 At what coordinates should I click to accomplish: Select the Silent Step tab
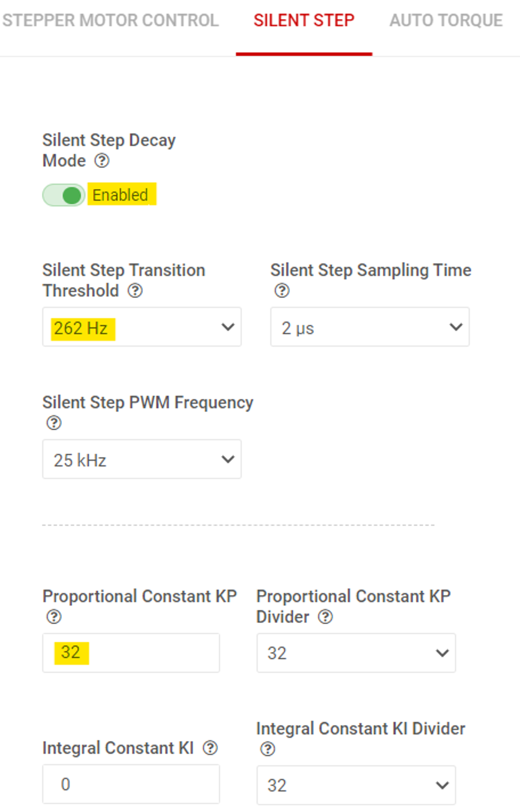click(304, 21)
